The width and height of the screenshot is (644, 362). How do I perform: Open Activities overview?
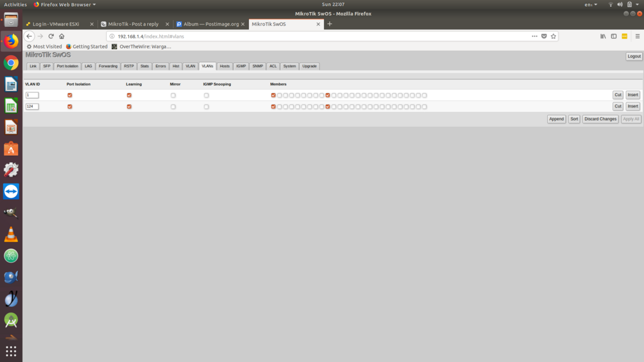pyautogui.click(x=15, y=4)
